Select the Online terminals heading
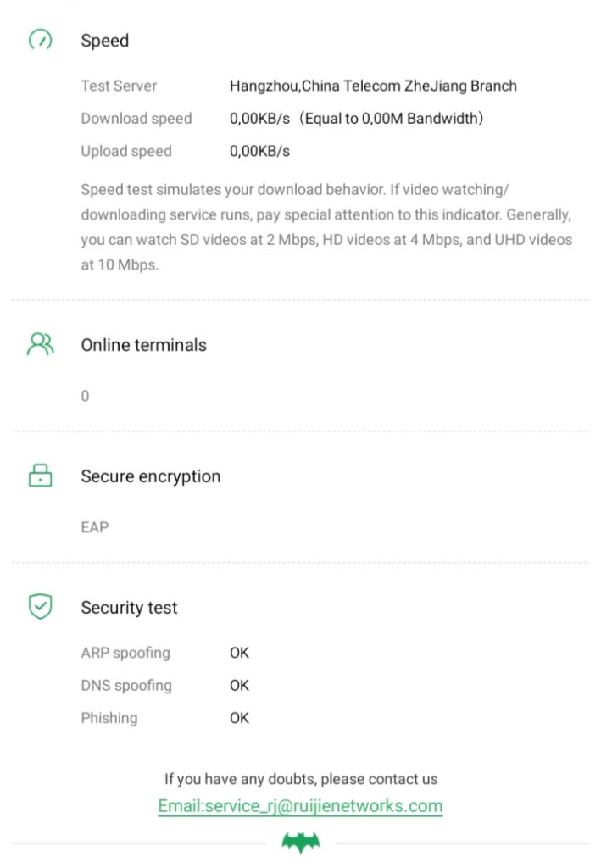This screenshot has width=601, height=868. click(143, 345)
